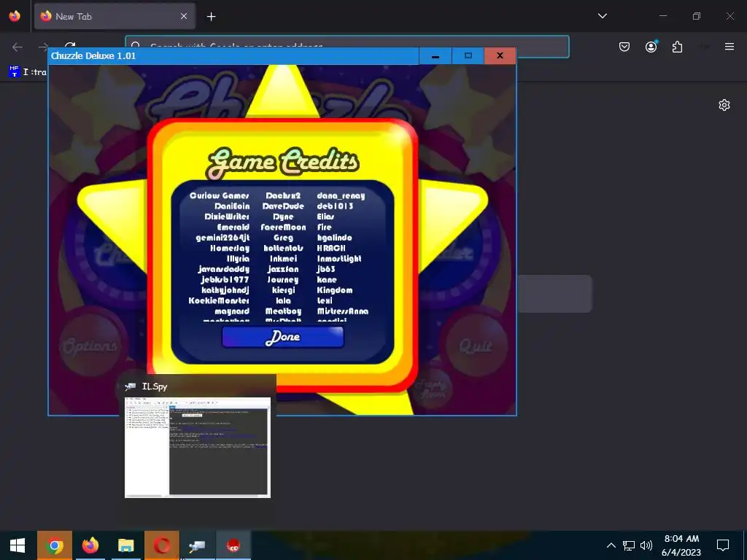Click the bookmark toolbar item beside address bar

pyautogui.click(x=28, y=72)
